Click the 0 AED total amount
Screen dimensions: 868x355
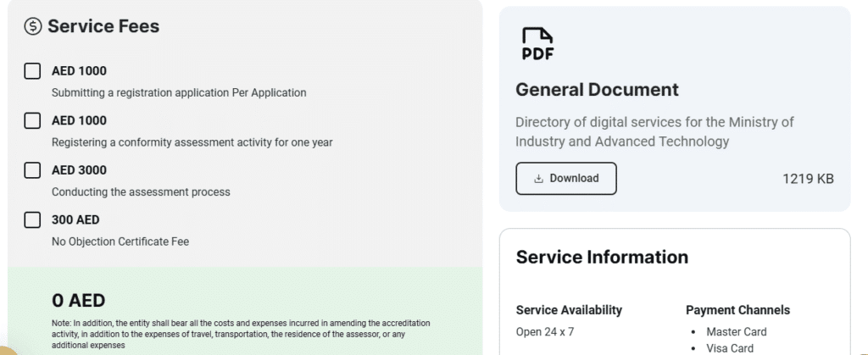coord(78,300)
